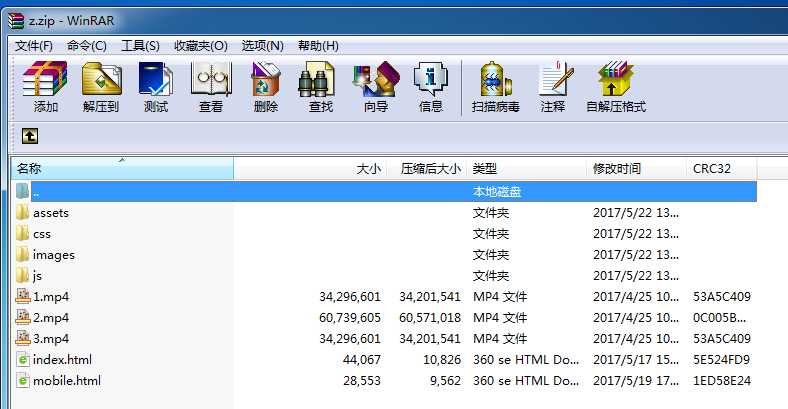Sort by 名称 column header
788x409 pixels.
pos(123,168)
